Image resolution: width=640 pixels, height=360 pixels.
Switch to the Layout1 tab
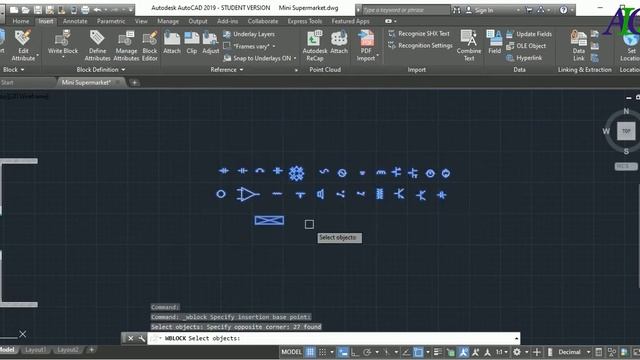pos(36,350)
